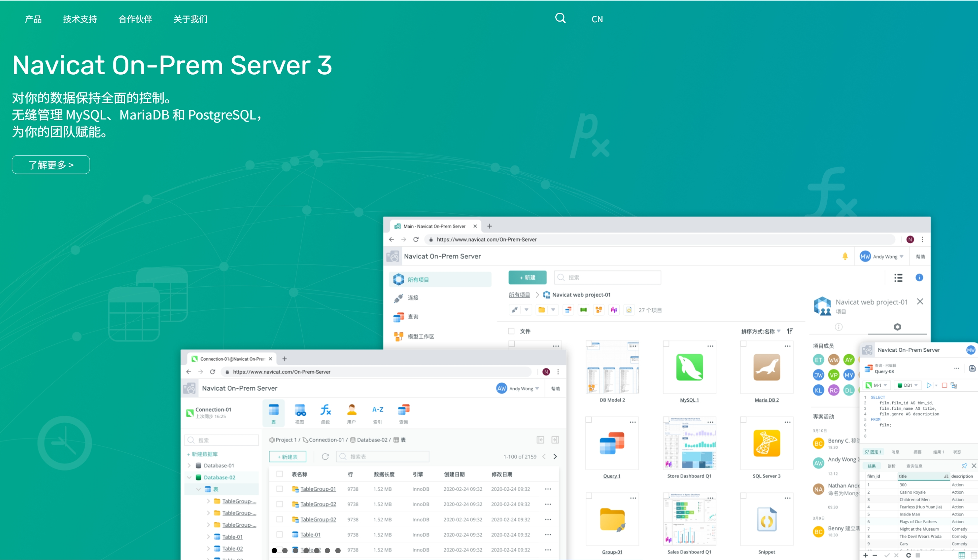Click the 了解更多 > button

pyautogui.click(x=51, y=165)
